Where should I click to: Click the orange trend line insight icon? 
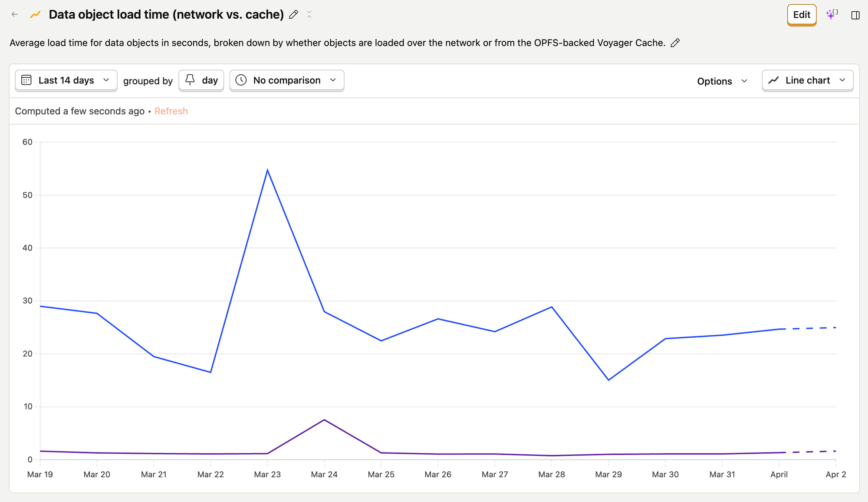point(35,14)
